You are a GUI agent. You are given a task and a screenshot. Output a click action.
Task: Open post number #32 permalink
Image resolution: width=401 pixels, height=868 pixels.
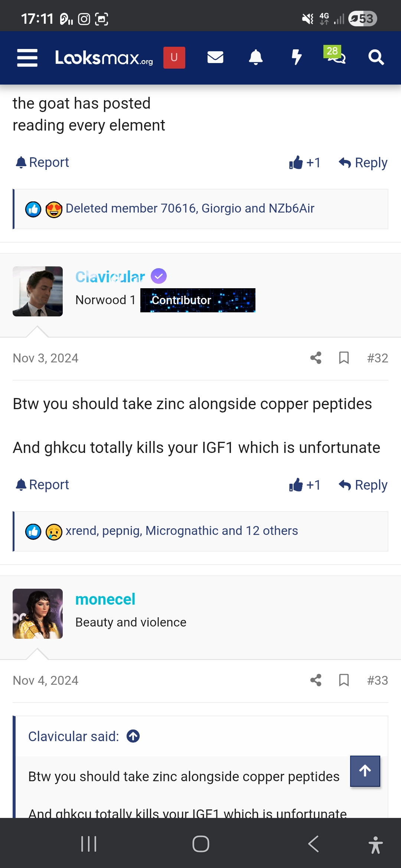click(377, 358)
